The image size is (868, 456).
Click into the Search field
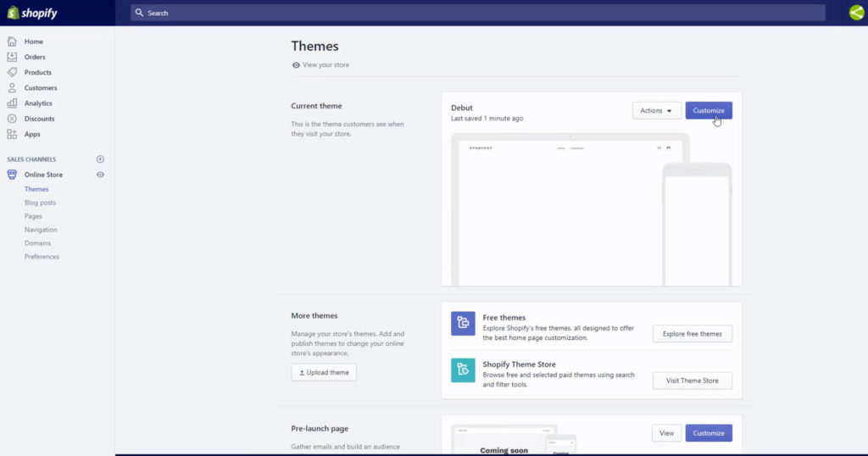pyautogui.click(x=478, y=13)
